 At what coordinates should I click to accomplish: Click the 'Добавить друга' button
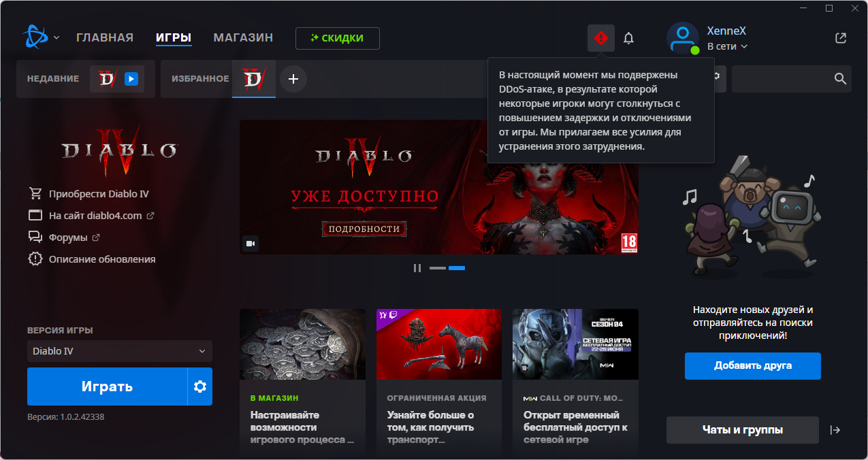pos(753,366)
